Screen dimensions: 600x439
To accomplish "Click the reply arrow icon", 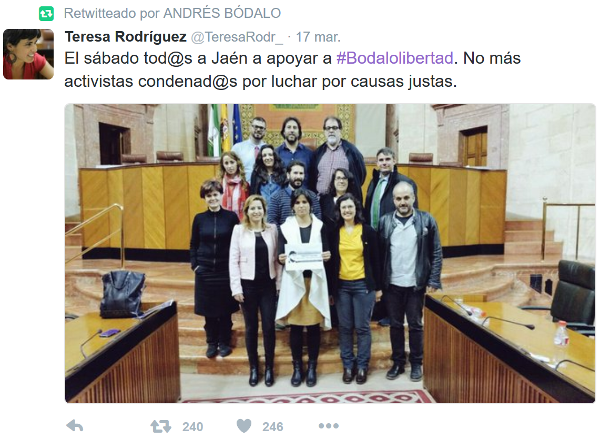I will (75, 426).
